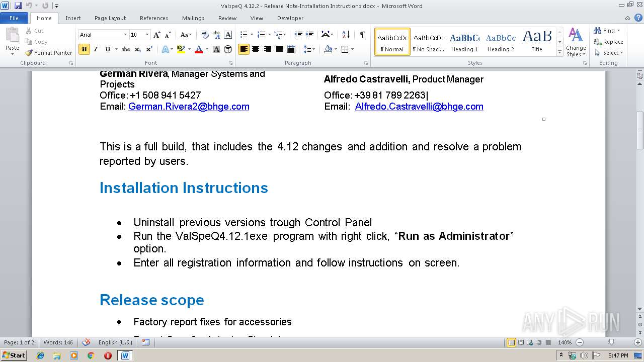Adjust the zoom slider handle
The width and height of the screenshot is (644, 362).
point(611,342)
